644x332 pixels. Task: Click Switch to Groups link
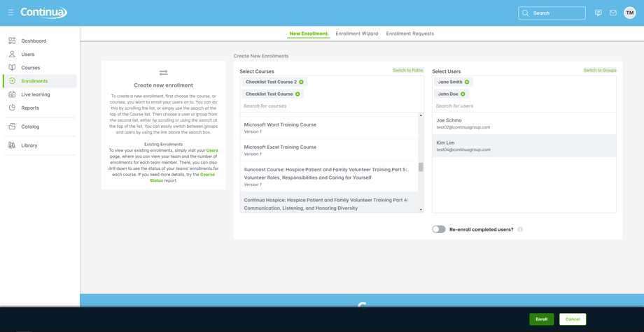[x=600, y=71]
